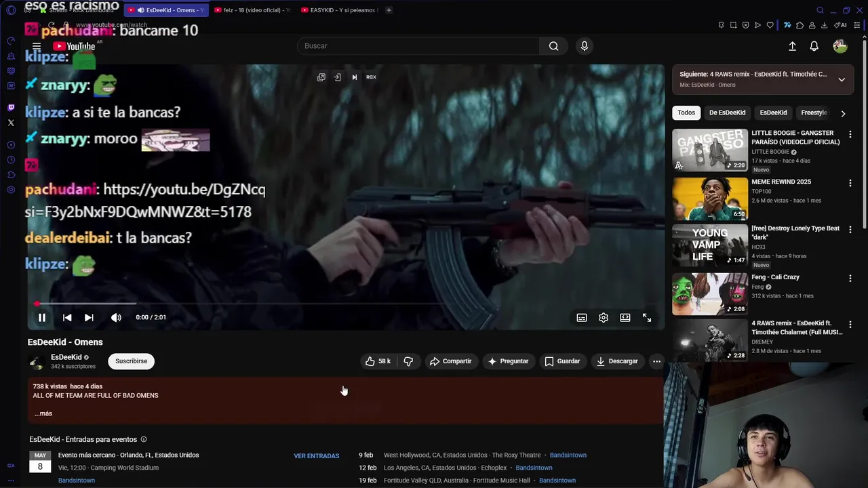Seek using the video progress bar
Image resolution: width=868 pixels, height=488 pixels.
346,304
